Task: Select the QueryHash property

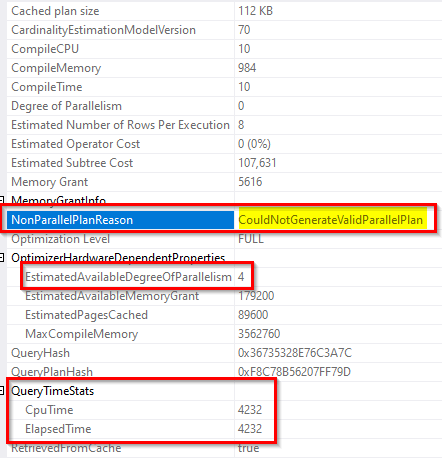Action: click(40, 353)
